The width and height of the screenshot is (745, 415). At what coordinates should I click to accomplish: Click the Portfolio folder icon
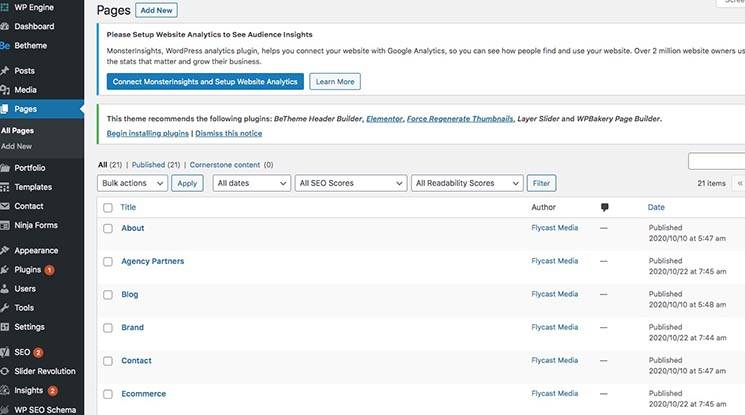pos(5,168)
